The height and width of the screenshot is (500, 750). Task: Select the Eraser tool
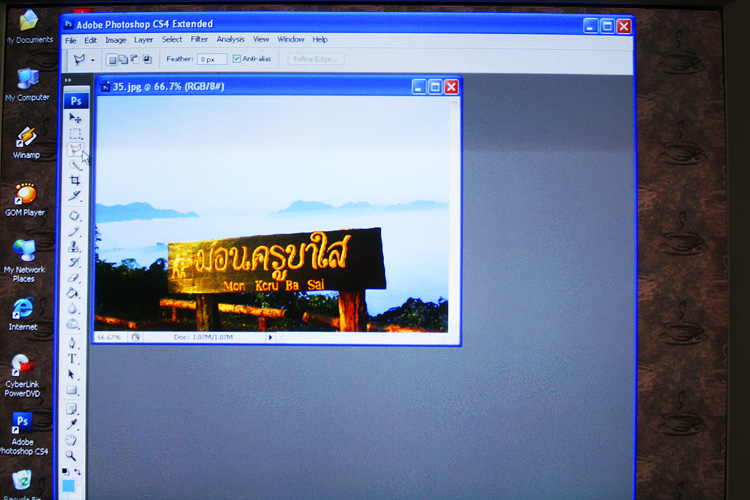(x=74, y=278)
